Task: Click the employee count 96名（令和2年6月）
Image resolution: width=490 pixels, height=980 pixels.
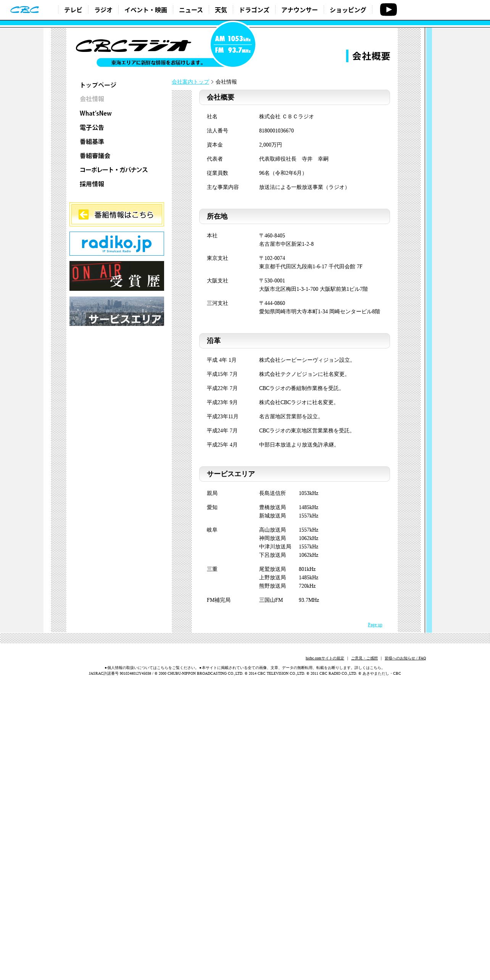Action: [283, 173]
